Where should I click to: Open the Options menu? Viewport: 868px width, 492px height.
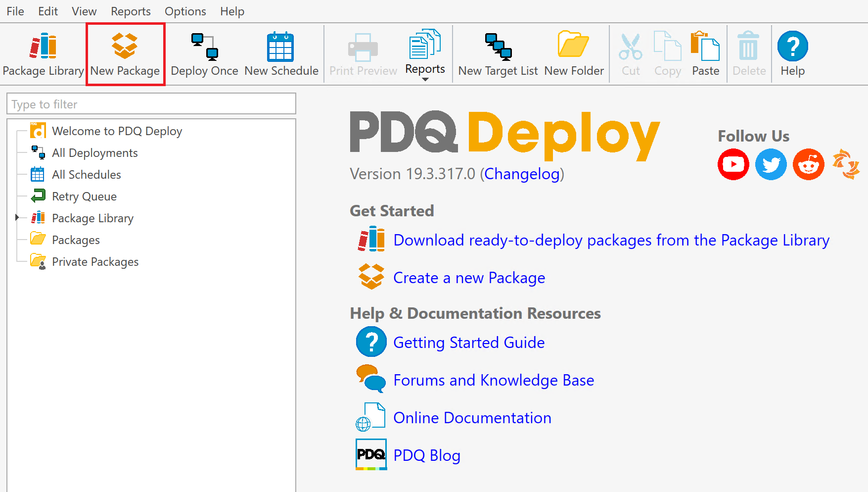point(185,11)
